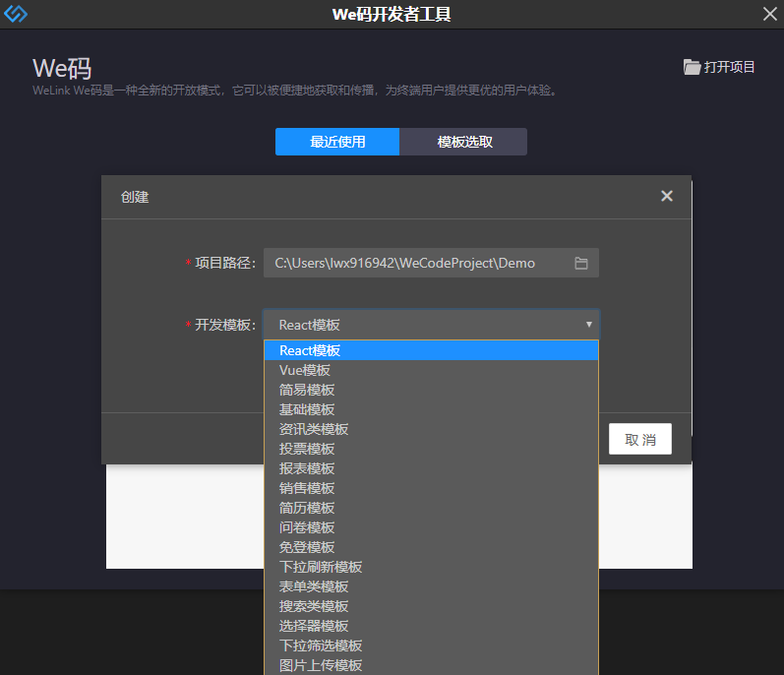Select Vue模板 from template list
This screenshot has width=784, height=675.
(x=431, y=370)
